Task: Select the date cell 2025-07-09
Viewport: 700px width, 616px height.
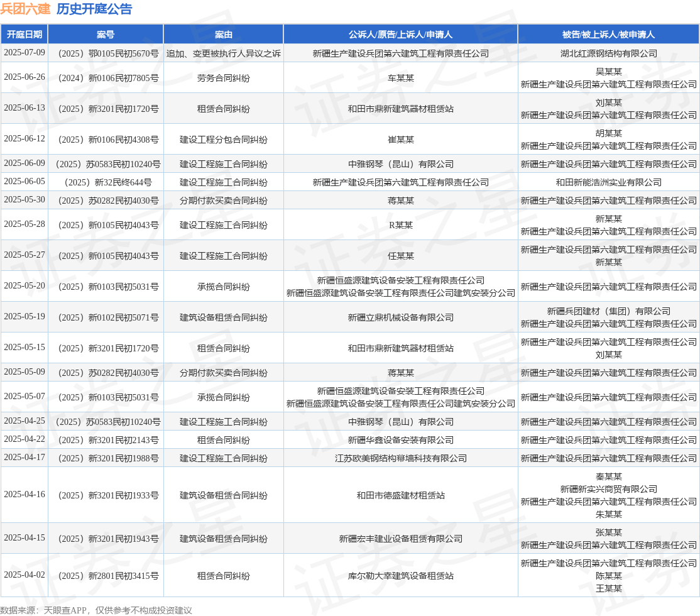Action: [x=25, y=53]
